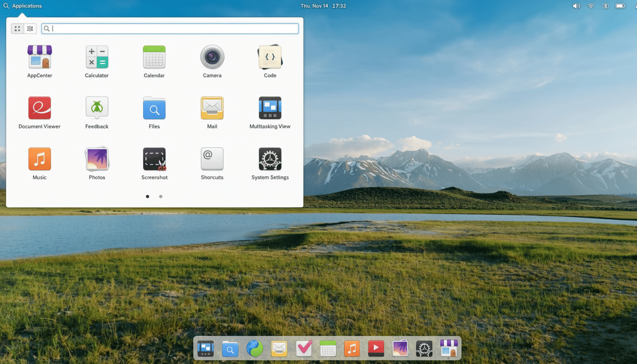Open the web browser from the dock

pos(255,349)
